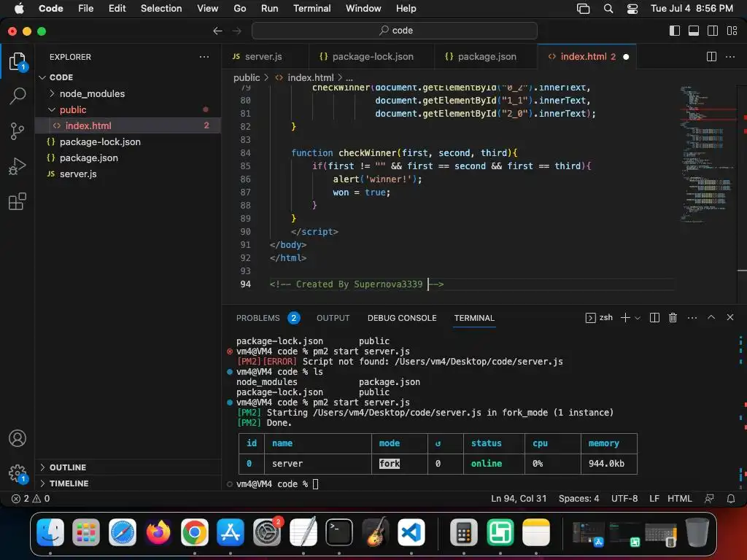The image size is (747, 560).
Task: Add a new terminal with plus icon
Action: point(625,318)
